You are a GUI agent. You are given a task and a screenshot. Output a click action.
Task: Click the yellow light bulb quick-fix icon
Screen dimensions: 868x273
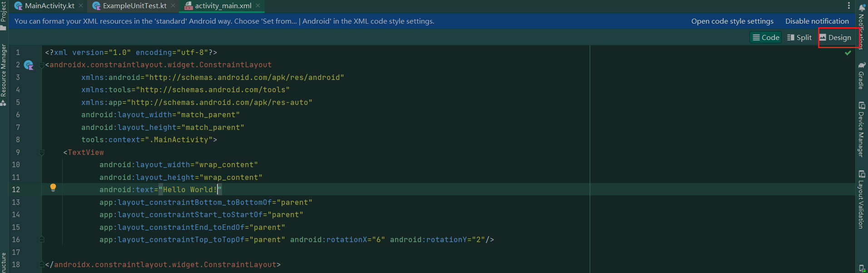point(53,188)
